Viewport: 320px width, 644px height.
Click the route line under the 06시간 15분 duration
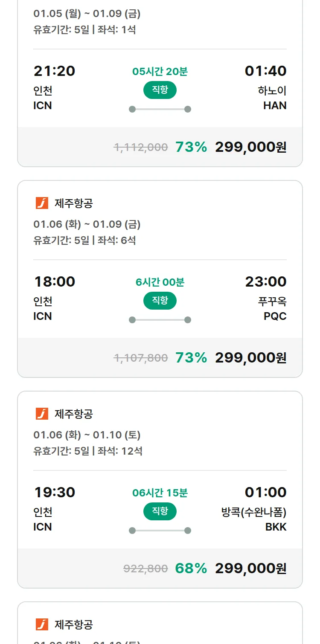[160, 531]
